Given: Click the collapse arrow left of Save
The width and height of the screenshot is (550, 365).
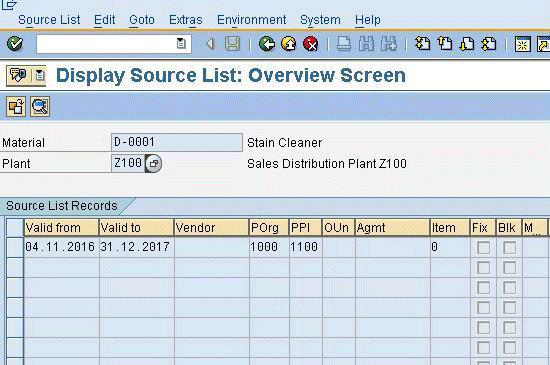Looking at the screenshot, I should (210, 44).
